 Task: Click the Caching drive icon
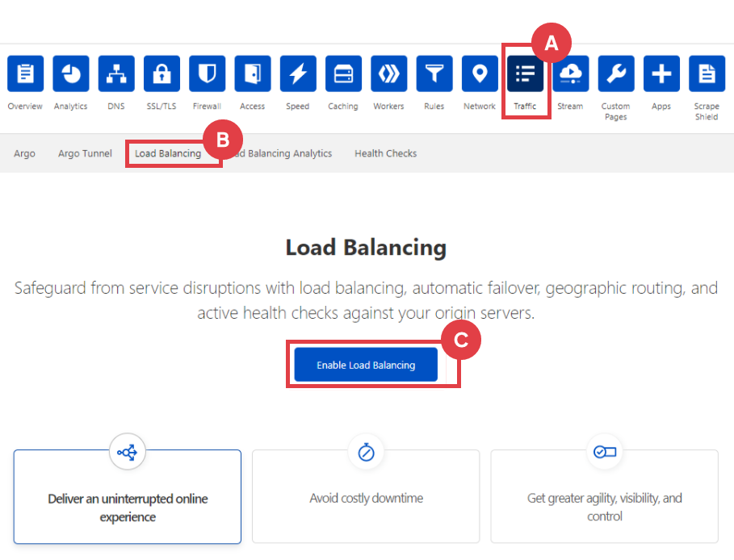pyautogui.click(x=343, y=74)
